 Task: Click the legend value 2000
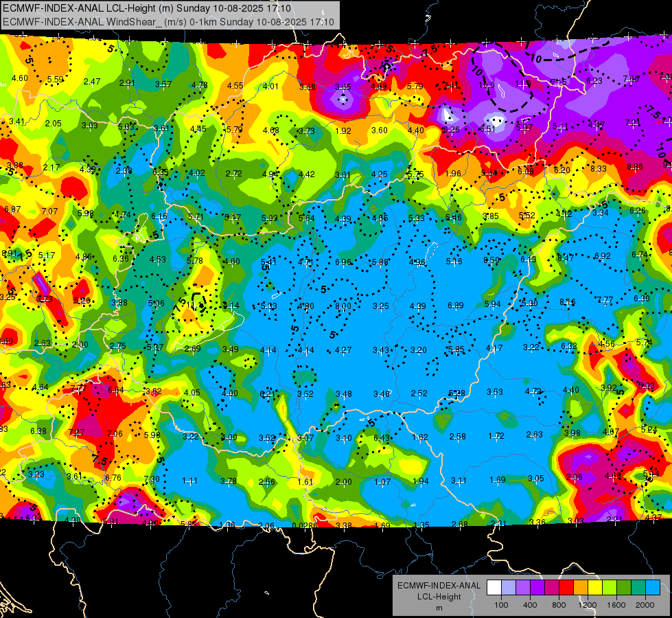coord(645,605)
